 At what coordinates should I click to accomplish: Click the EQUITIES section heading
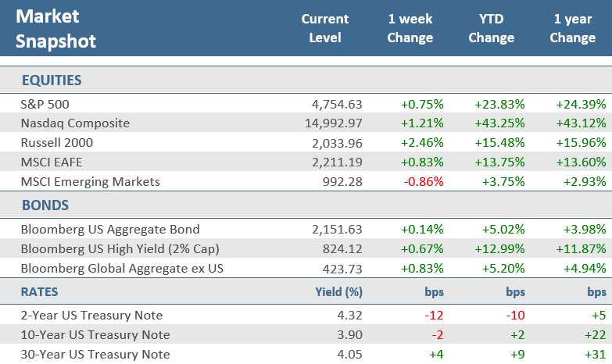tap(52, 80)
